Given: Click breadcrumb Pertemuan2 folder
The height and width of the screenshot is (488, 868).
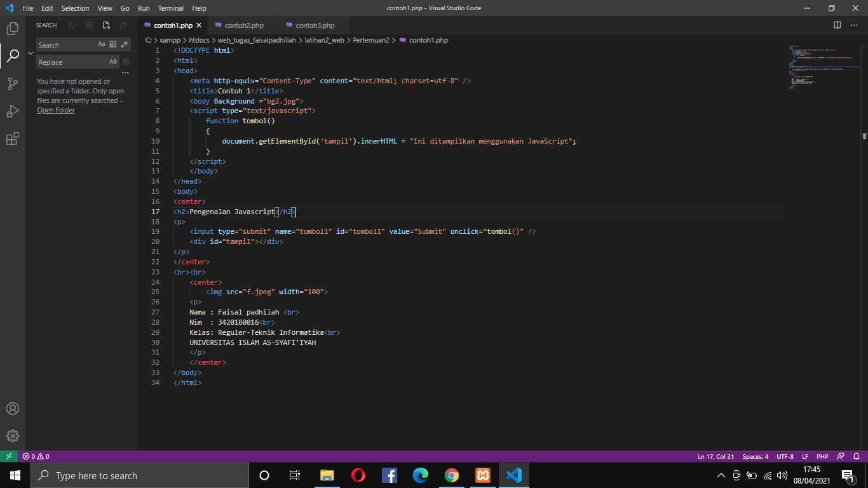Looking at the screenshot, I should [371, 40].
